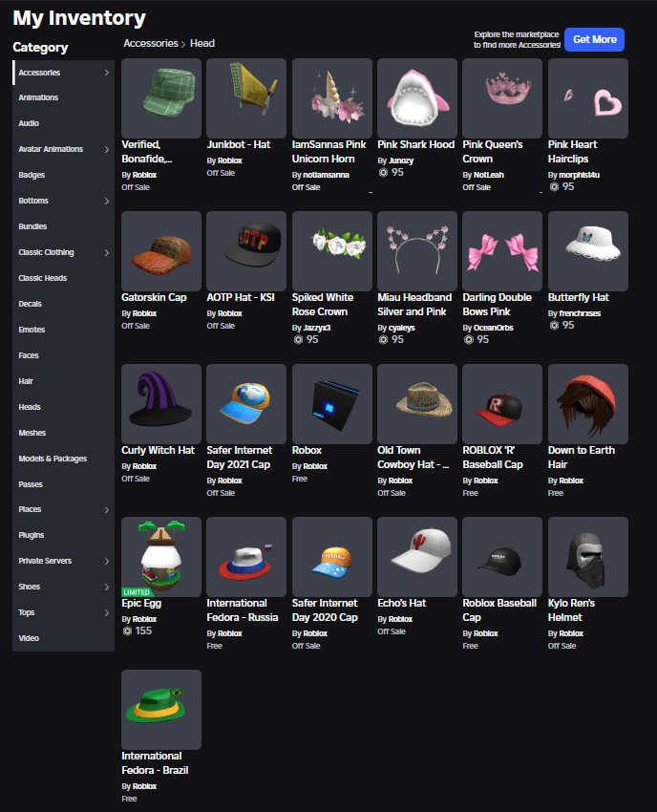Image resolution: width=657 pixels, height=812 pixels.
Task: View the Robox headgear thumbnail
Action: click(x=332, y=403)
